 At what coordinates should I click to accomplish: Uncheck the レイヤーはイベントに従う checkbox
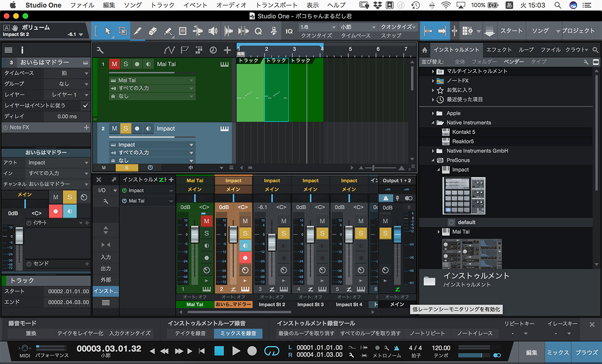[x=85, y=106]
